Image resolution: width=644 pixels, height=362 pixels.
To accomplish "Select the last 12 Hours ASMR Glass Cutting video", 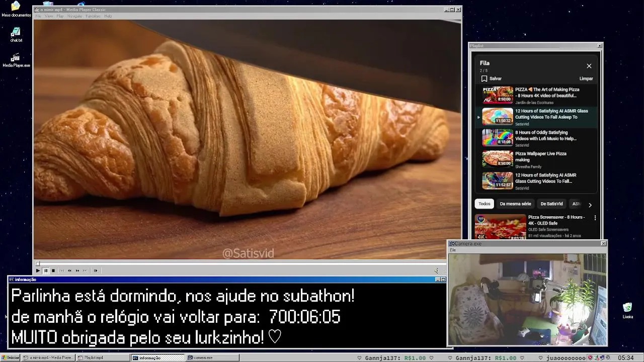I will tap(536, 181).
